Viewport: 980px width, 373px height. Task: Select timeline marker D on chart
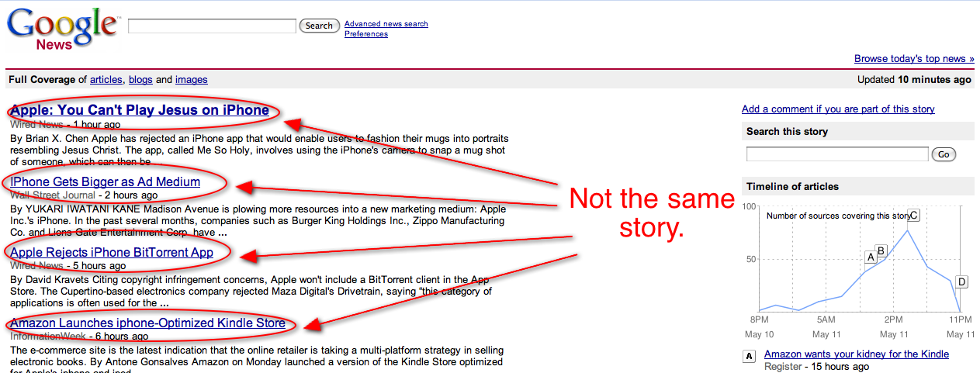pyautogui.click(x=962, y=281)
